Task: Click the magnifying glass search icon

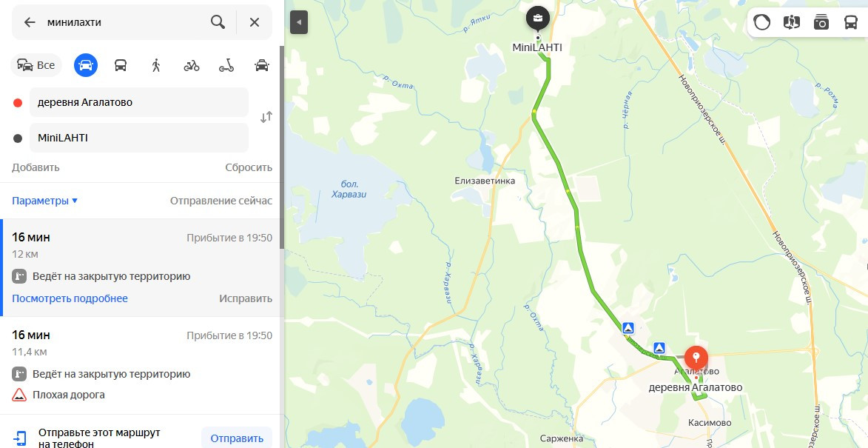Action: click(218, 22)
